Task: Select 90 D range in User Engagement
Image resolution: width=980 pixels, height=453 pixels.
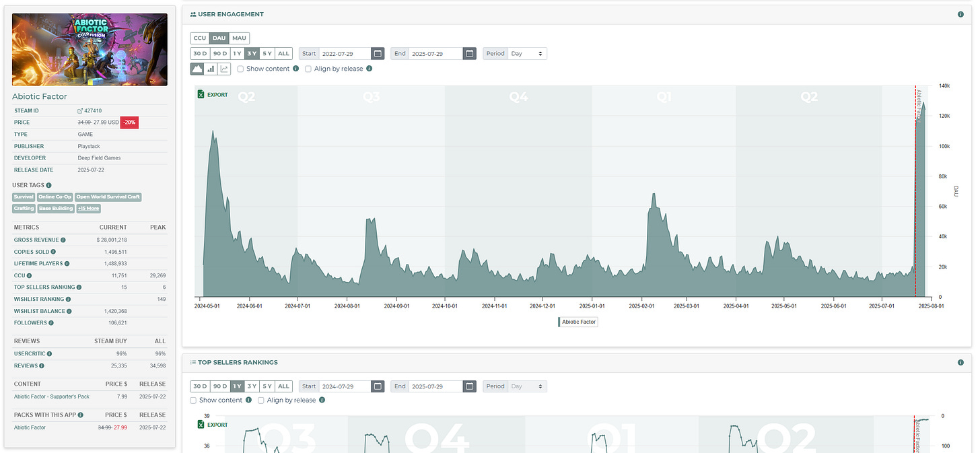Action: pyautogui.click(x=219, y=53)
